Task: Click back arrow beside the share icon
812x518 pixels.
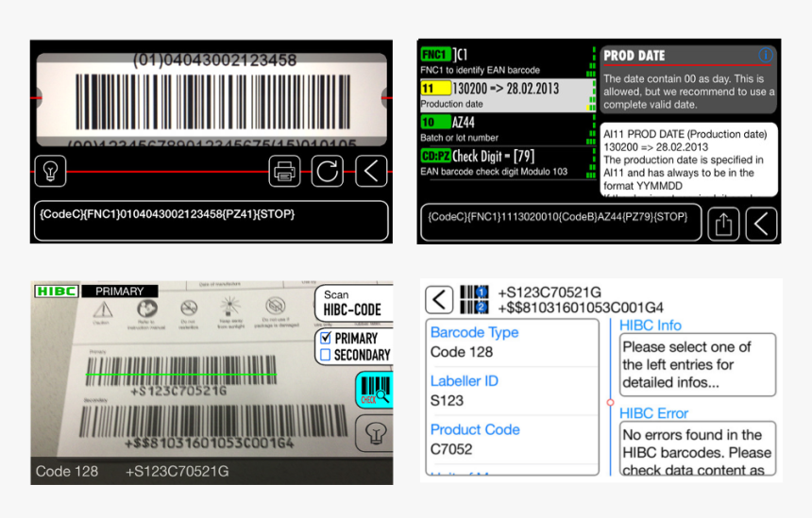Action: pos(761,224)
